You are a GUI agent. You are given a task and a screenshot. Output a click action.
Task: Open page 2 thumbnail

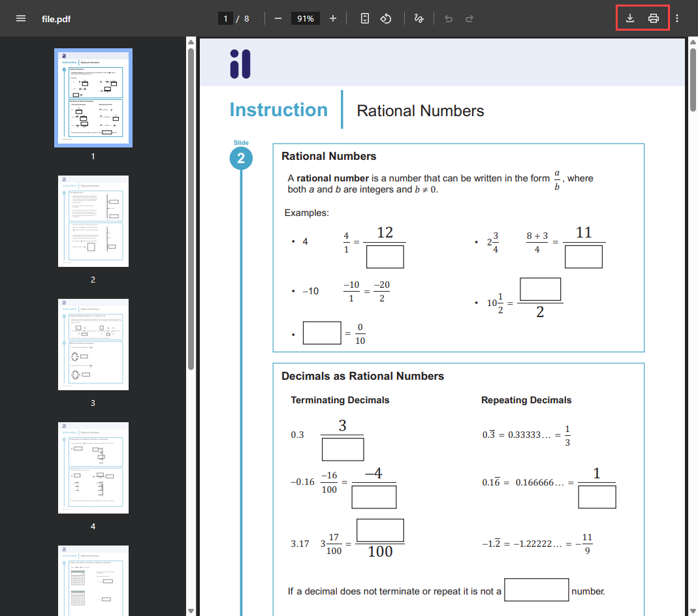[93, 221]
